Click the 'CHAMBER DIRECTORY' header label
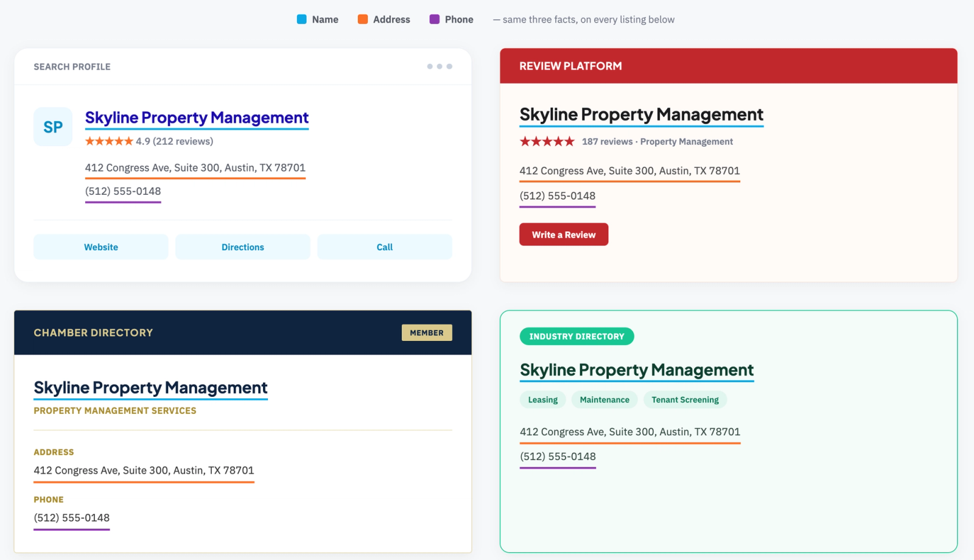 click(93, 333)
